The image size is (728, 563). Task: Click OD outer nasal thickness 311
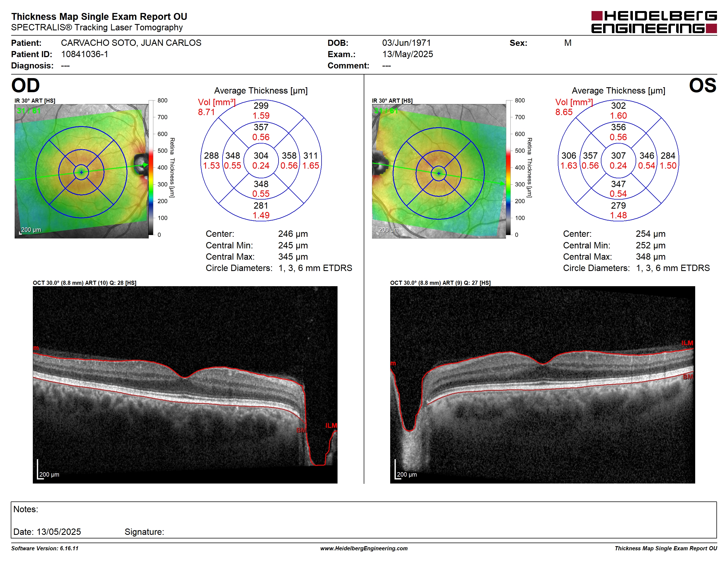pos(311,156)
